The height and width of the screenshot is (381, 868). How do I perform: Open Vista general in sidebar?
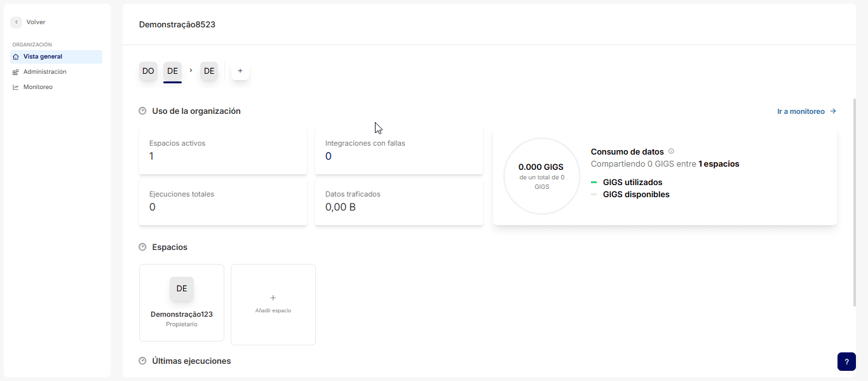pos(43,57)
